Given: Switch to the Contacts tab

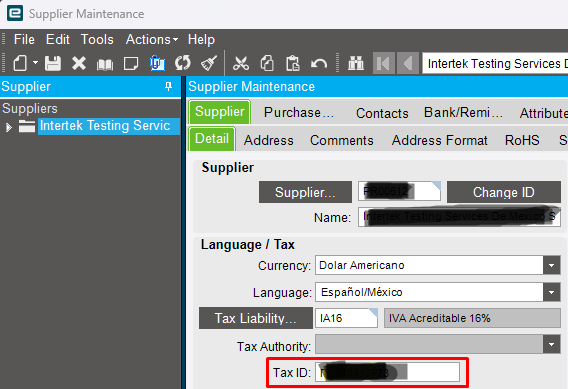Looking at the screenshot, I should tap(382, 113).
